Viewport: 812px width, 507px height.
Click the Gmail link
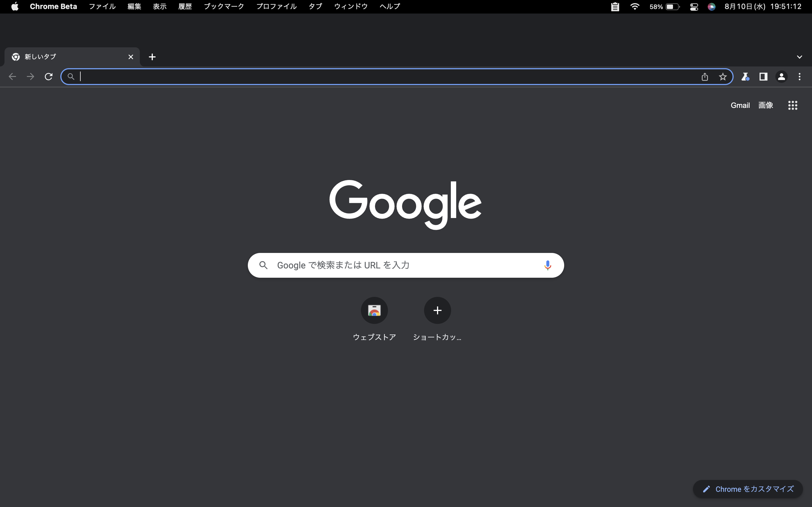(740, 105)
